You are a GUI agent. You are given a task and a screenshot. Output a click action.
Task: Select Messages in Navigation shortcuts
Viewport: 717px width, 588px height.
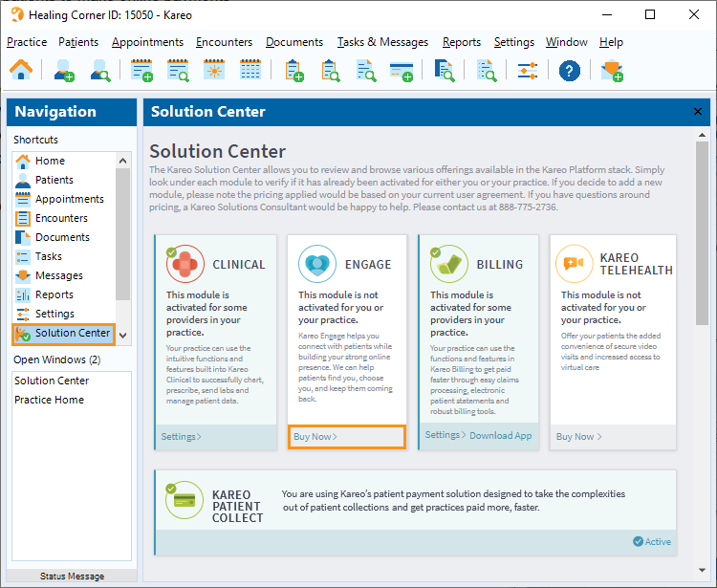(x=58, y=275)
